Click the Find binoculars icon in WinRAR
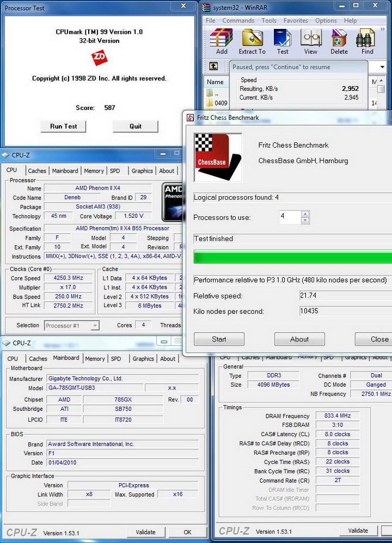392x543 pixels. [366, 38]
